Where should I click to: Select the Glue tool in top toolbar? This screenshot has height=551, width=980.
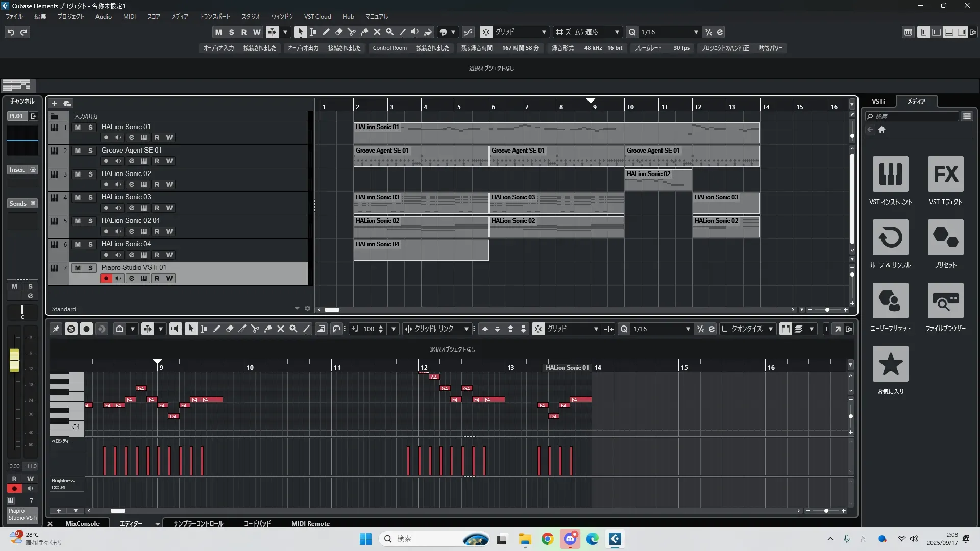click(364, 32)
